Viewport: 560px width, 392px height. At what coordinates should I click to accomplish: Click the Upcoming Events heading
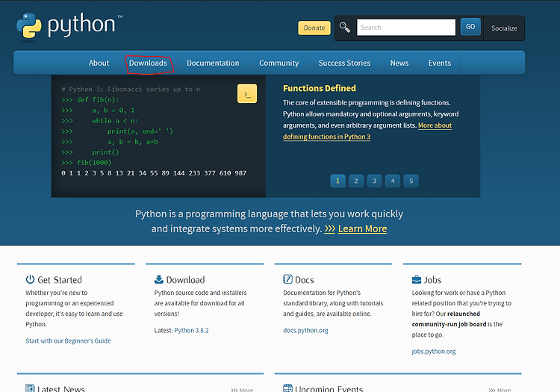point(329,388)
